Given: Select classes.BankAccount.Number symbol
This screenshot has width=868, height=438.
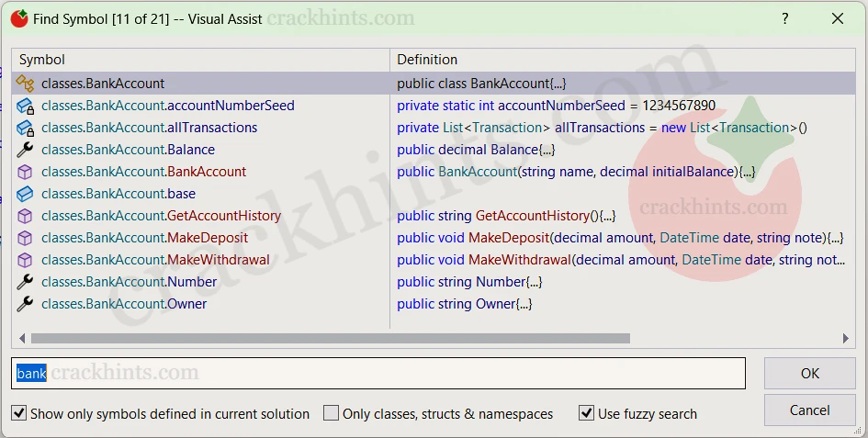Looking at the screenshot, I should pos(129,282).
